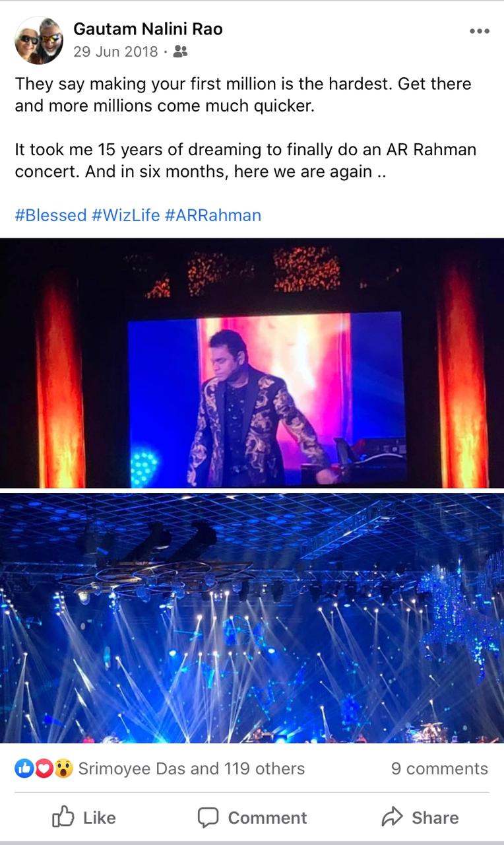
Task: Tap the 'first million is the hardest' paragraph
Action: (x=243, y=94)
